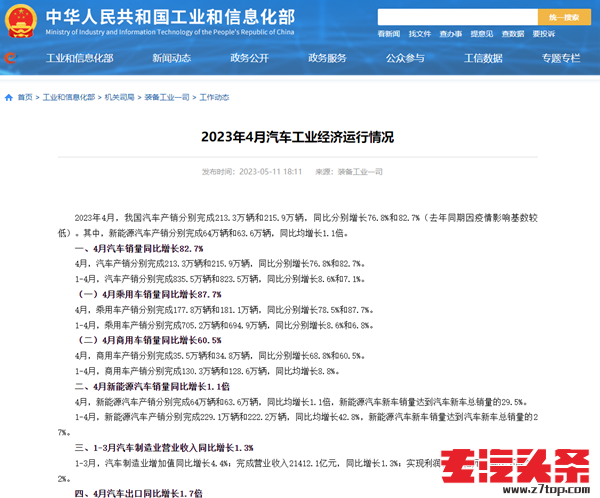
Task: Click the line starting 4月，商用车产销分别完成35.5万辆
Action: click(x=220, y=356)
